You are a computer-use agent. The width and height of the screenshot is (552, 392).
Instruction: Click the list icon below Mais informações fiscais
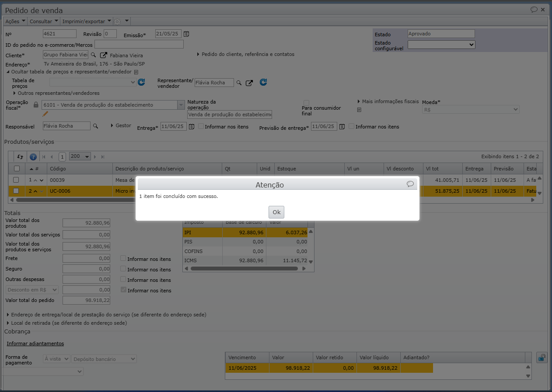coord(359,110)
